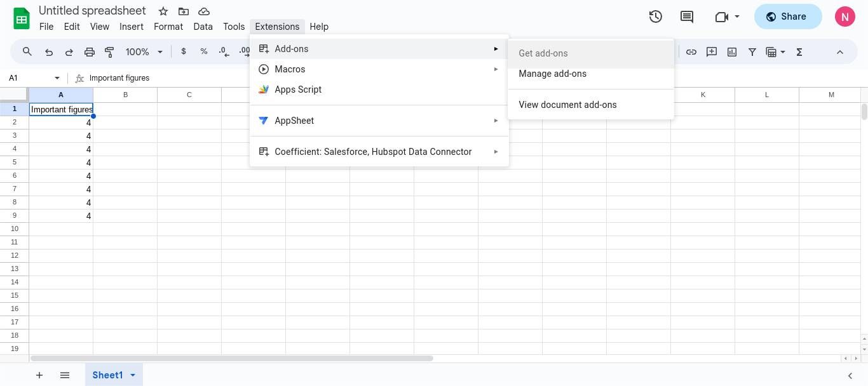Click the undo arrow icon
The image size is (868, 386).
pos(48,52)
